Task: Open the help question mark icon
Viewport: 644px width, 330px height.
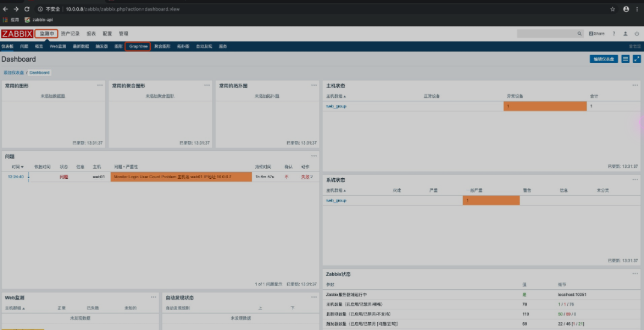Action: click(614, 34)
